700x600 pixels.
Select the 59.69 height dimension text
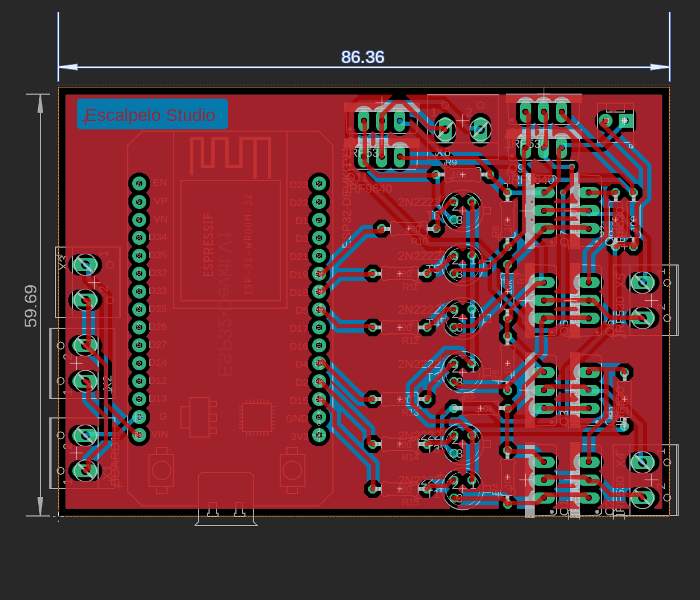(x=31, y=306)
